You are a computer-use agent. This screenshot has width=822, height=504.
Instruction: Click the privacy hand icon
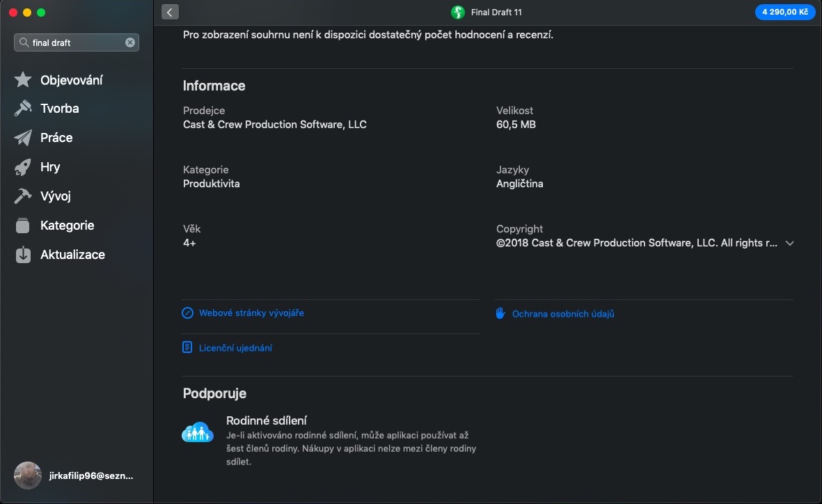[x=500, y=313]
